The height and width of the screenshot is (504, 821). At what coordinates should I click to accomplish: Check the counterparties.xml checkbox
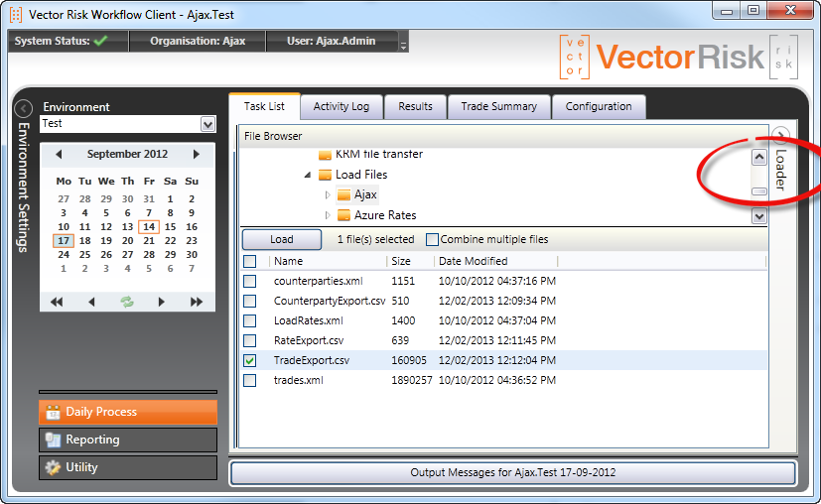[250, 281]
